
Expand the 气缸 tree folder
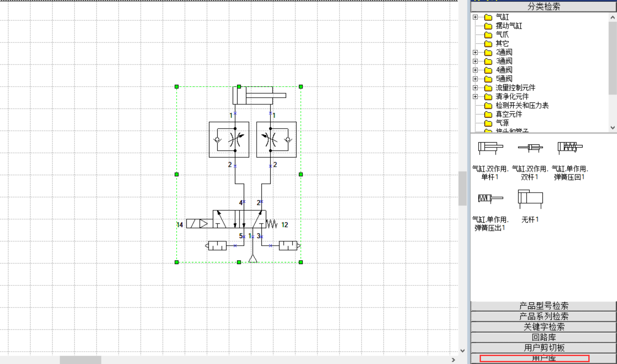[x=475, y=17]
